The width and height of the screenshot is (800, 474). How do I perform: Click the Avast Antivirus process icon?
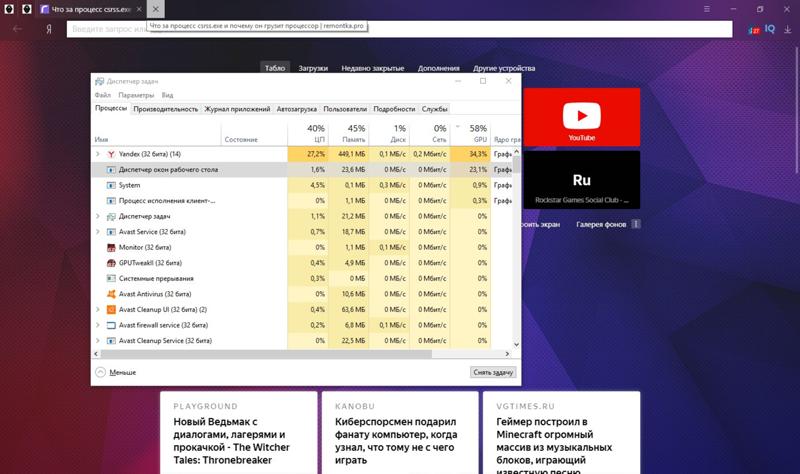tap(111, 294)
